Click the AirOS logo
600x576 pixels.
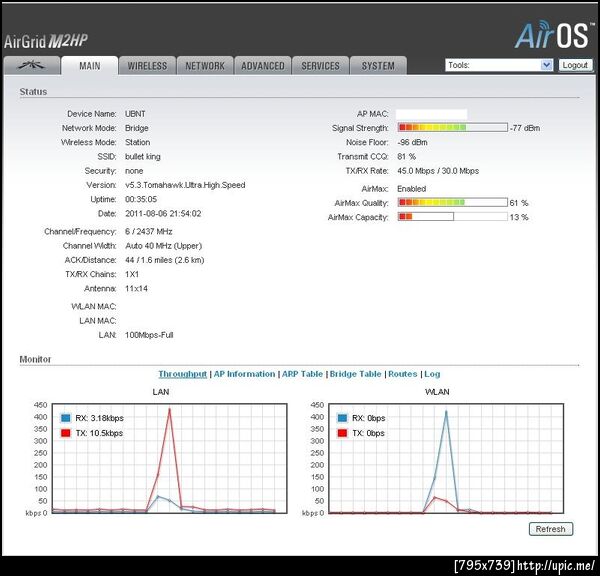[553, 35]
